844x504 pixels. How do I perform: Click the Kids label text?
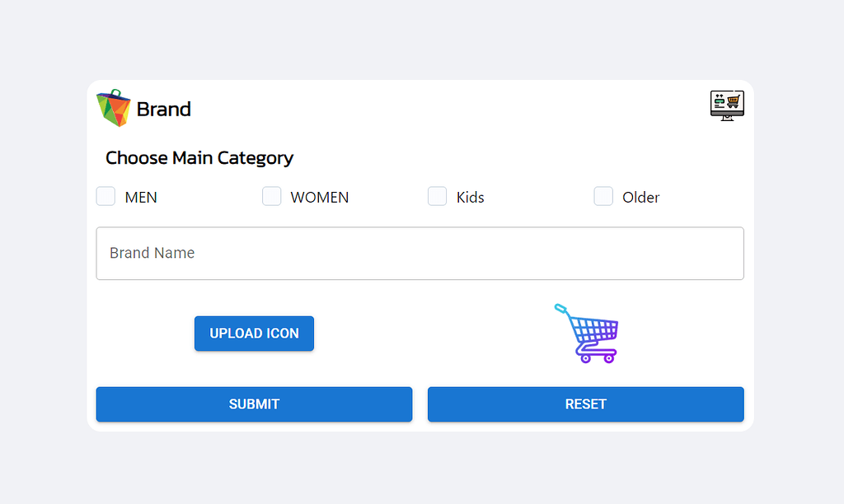471,198
